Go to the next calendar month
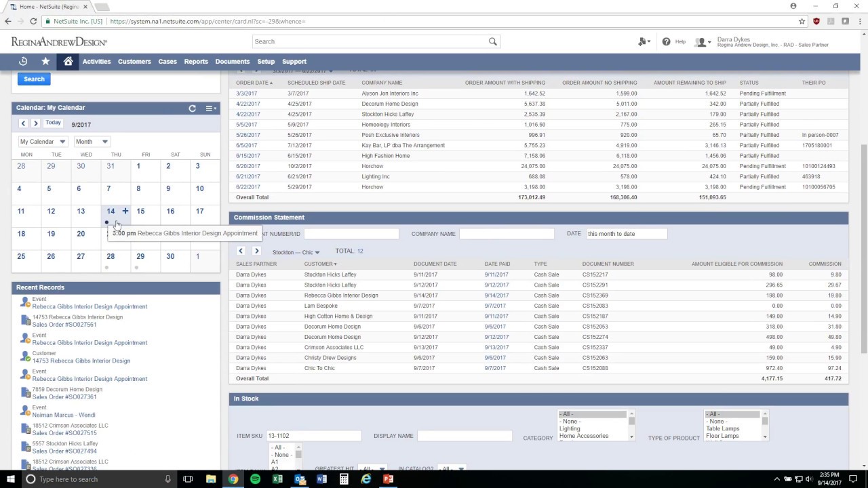 [35, 123]
